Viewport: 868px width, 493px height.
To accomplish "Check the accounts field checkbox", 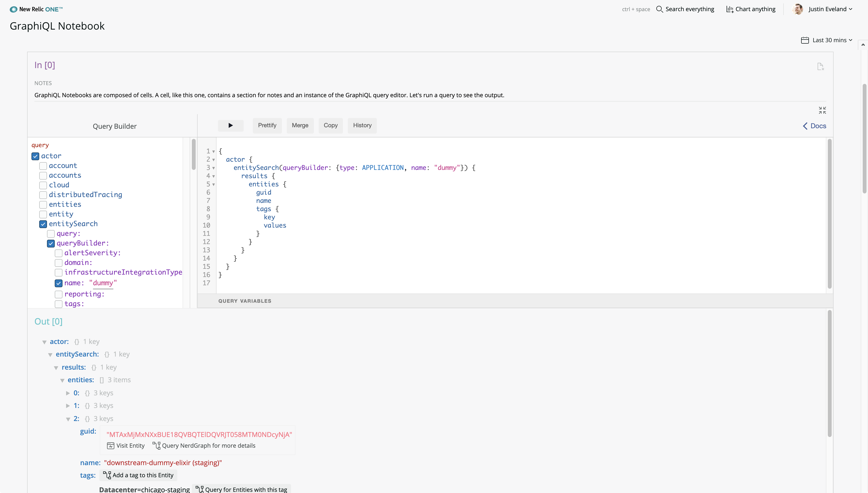I will coord(43,176).
